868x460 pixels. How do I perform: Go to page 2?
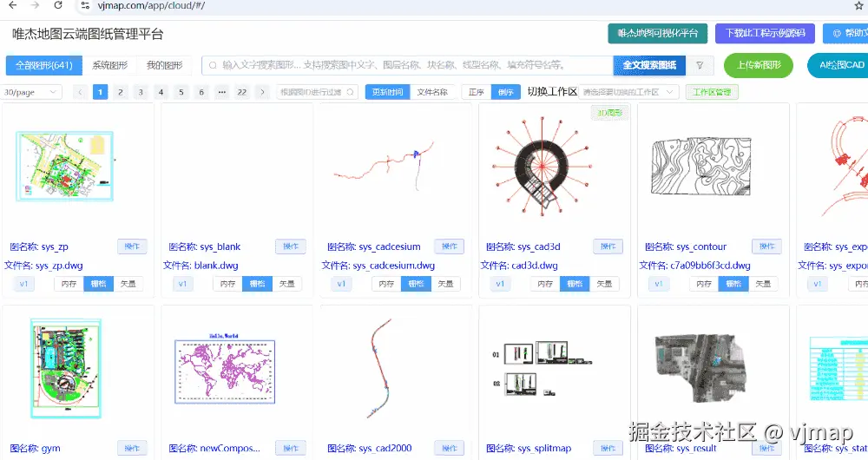point(120,92)
